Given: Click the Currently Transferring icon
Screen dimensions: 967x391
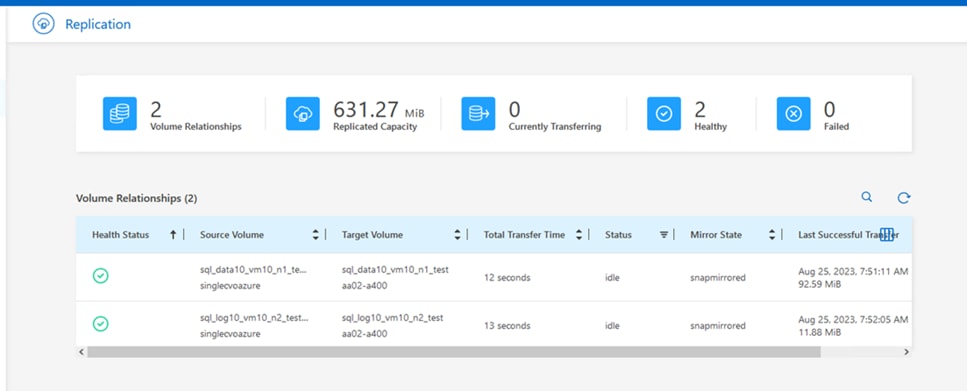Looking at the screenshot, I should tap(478, 113).
